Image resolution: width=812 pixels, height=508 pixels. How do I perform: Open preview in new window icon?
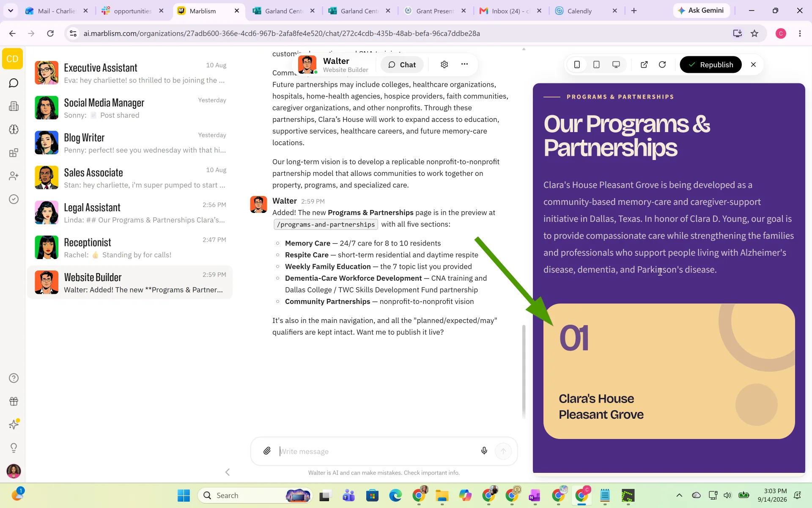click(x=644, y=64)
